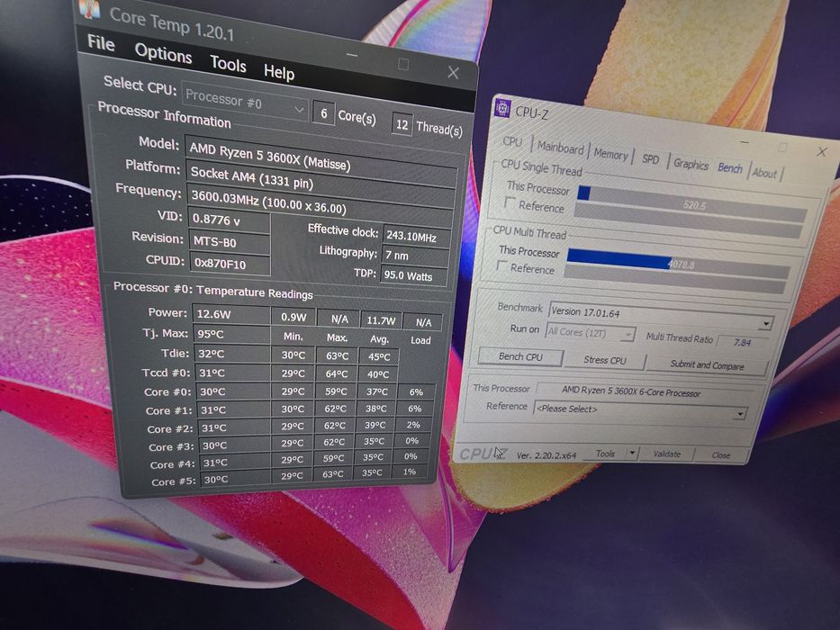Minimize the Core Temp window
This screenshot has height=630, width=840.
pyautogui.click(x=352, y=55)
